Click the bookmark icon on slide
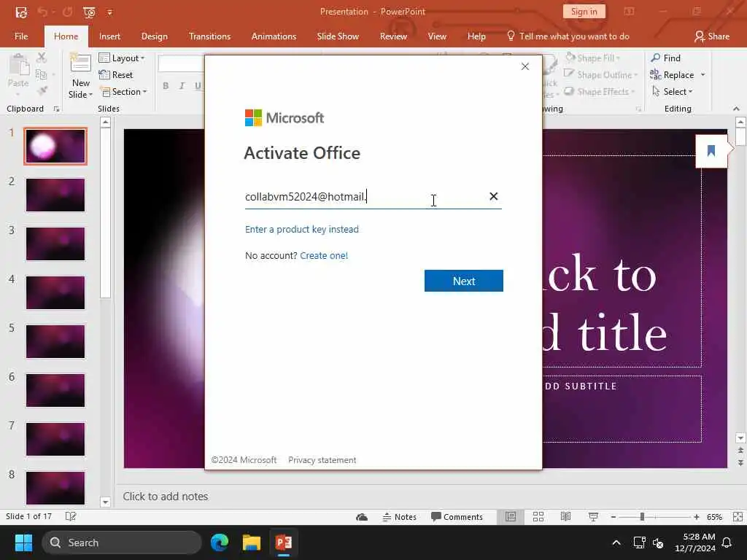Viewport: 747px width, 560px height. click(x=711, y=151)
